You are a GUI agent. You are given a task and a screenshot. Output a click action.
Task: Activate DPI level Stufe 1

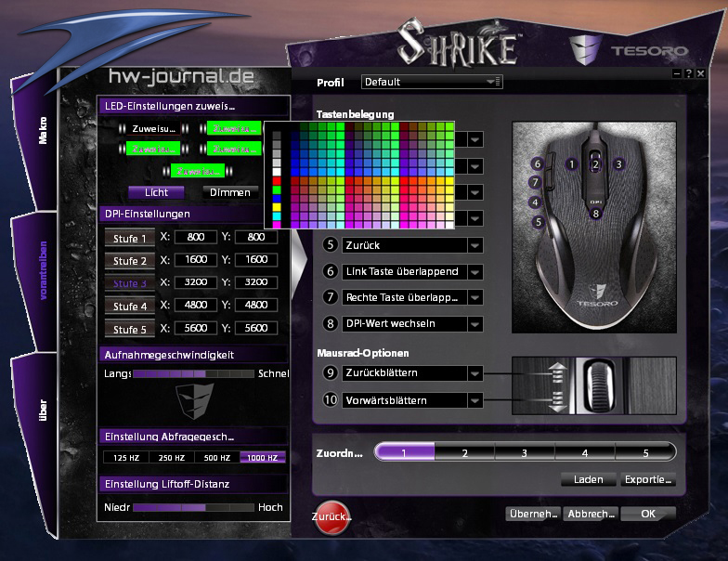coord(130,238)
